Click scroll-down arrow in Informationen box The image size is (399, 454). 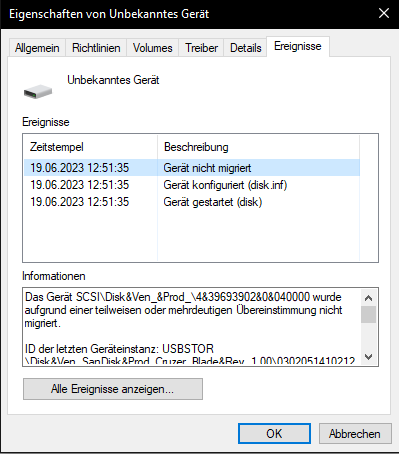pyautogui.click(x=368, y=357)
